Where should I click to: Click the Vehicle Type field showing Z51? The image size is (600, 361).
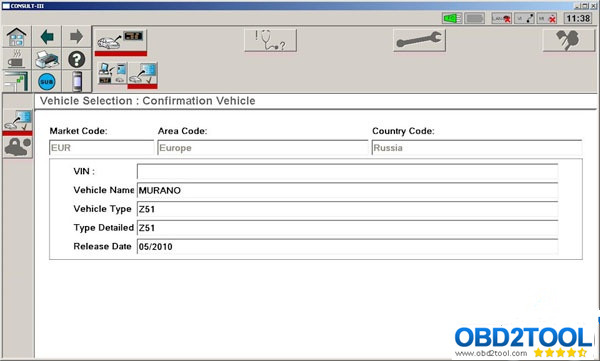pyautogui.click(x=347, y=209)
